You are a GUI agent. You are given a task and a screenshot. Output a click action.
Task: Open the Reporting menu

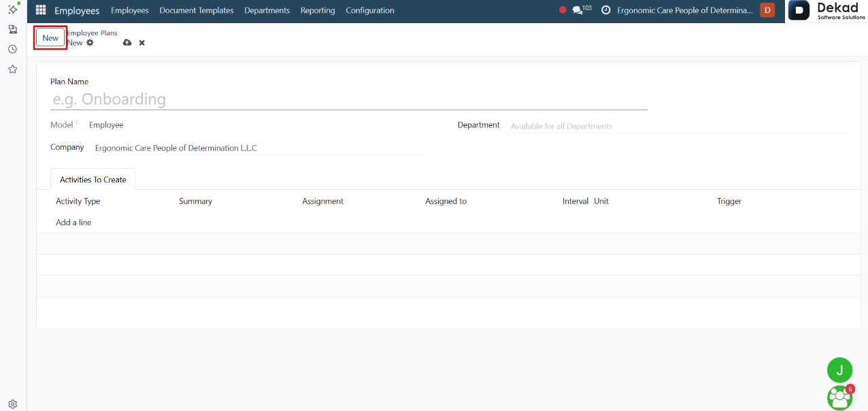pyautogui.click(x=318, y=10)
